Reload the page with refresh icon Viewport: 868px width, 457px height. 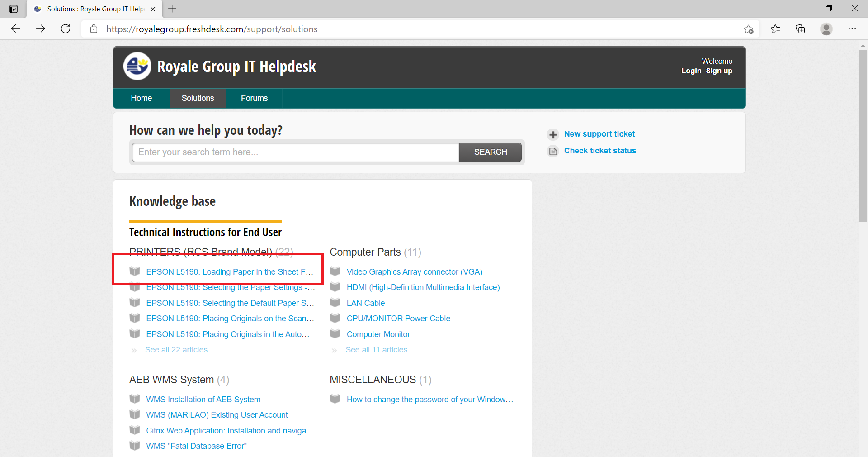[x=66, y=29]
